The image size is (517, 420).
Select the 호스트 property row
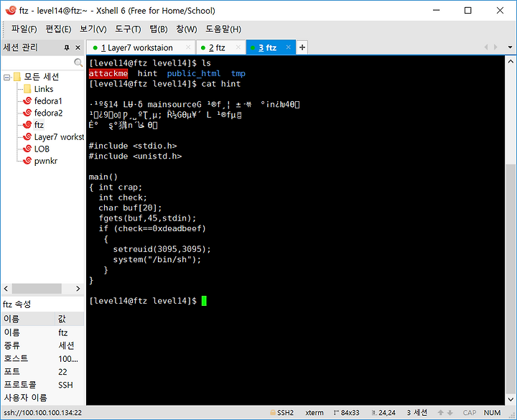coord(43,359)
